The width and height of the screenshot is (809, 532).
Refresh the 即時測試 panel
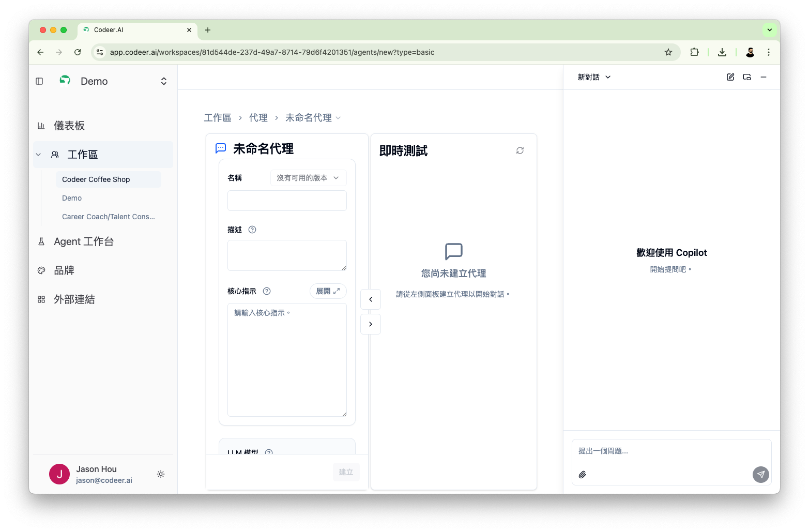[x=520, y=150]
